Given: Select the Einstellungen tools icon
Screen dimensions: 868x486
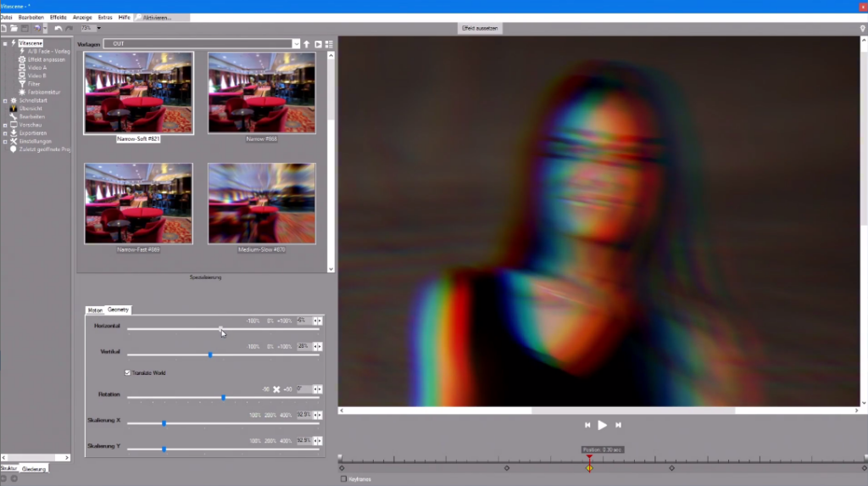Looking at the screenshot, I should [14, 142].
